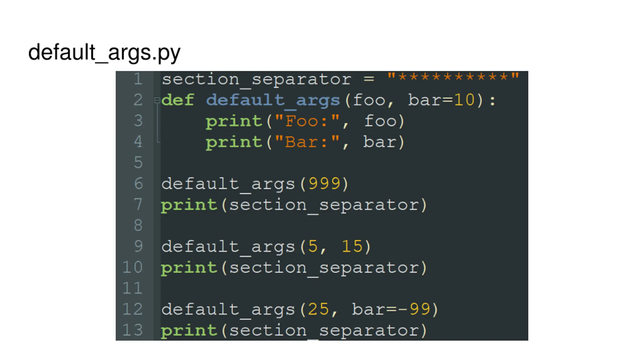Viewport: 644px width, 362px height.
Task: Click the "Bar:" string literal
Action: coord(307,142)
